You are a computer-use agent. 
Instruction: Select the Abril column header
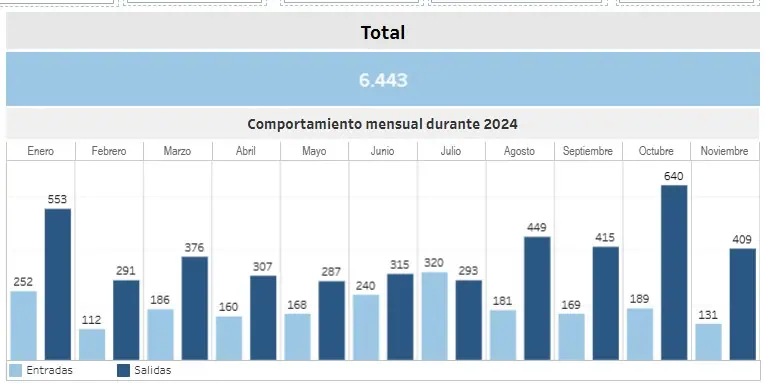tap(246, 151)
